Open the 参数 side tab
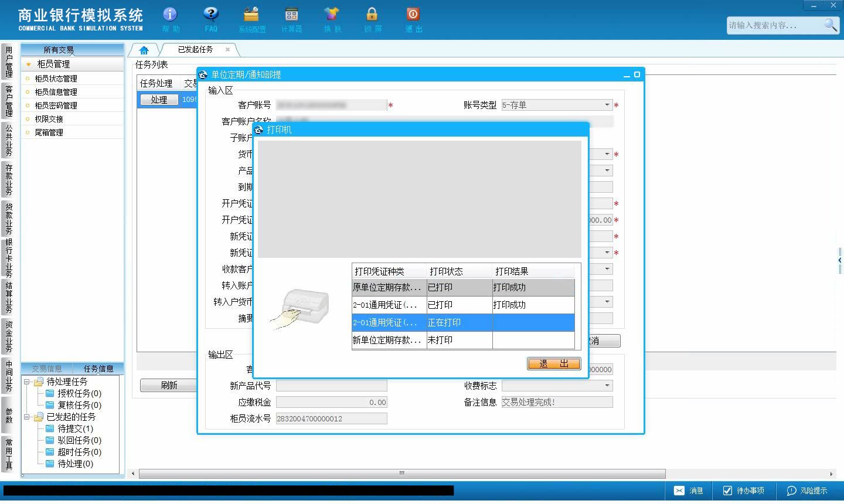The height and width of the screenshot is (504, 844). (x=9, y=415)
